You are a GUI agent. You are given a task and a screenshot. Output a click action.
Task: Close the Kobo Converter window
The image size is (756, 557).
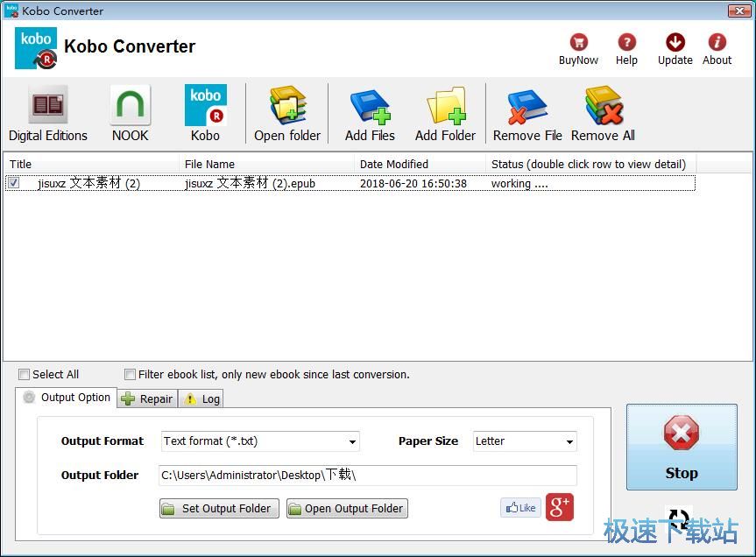point(738,11)
